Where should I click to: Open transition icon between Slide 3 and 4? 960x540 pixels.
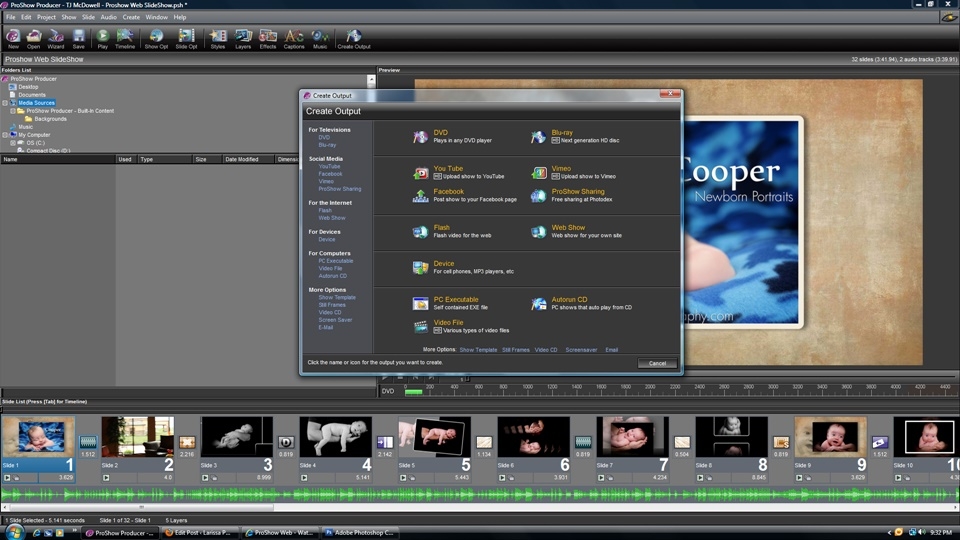click(x=286, y=442)
